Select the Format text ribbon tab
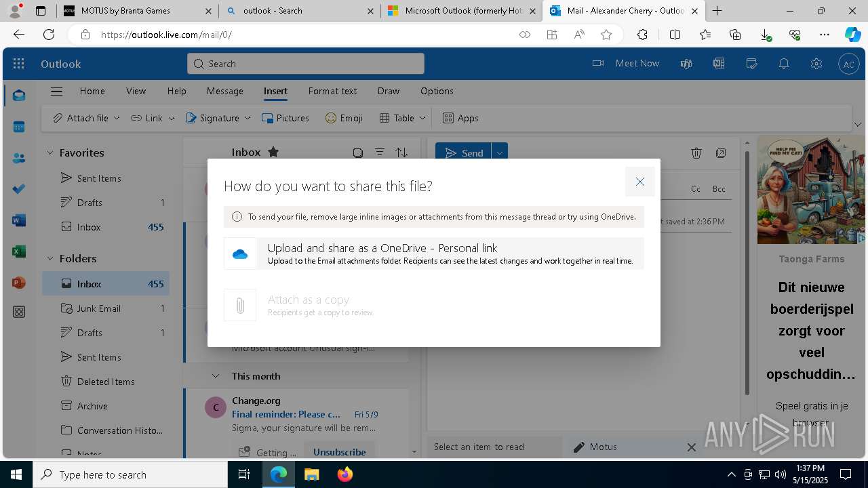The image size is (868, 488). [x=332, y=91]
